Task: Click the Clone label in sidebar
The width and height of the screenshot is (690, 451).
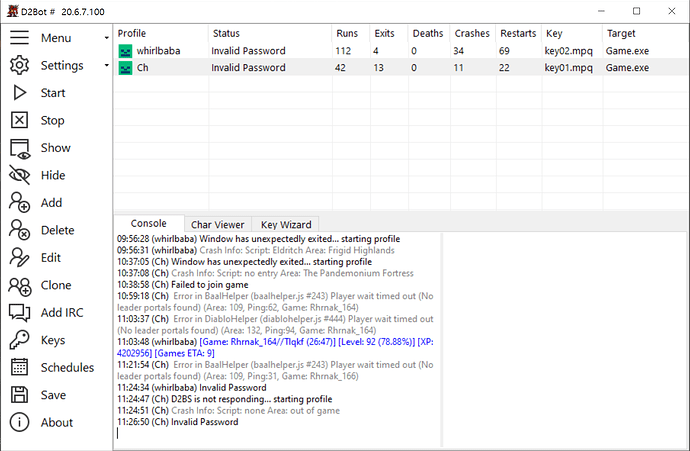Action: point(56,285)
